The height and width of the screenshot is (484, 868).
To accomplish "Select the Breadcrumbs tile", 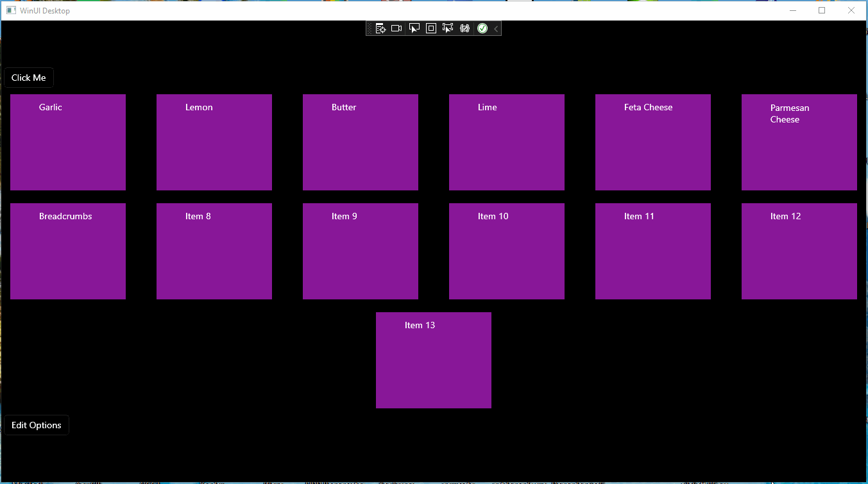I will point(67,251).
